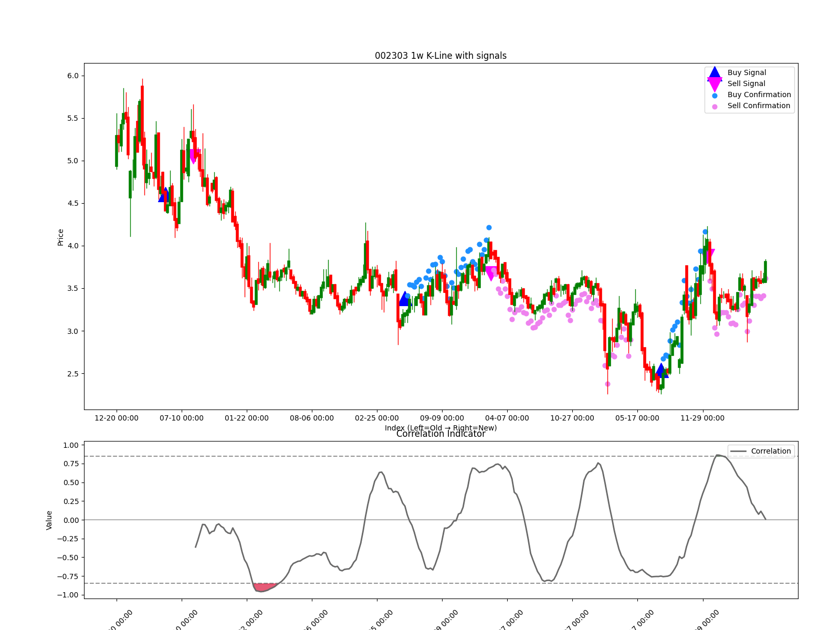Click the 'Buy Signal' legend label
This screenshot has height=630, width=840.
[x=747, y=73]
